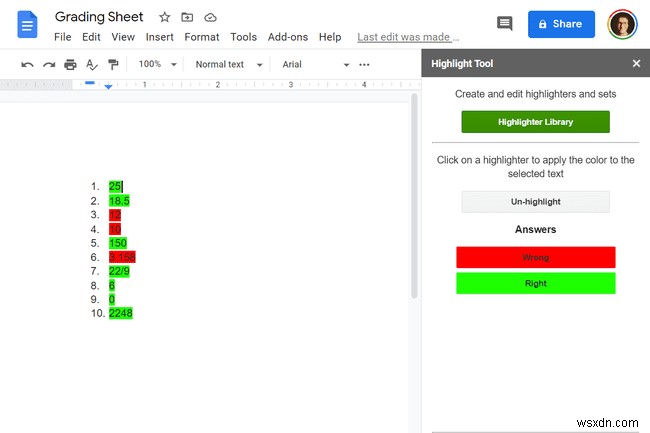
Task: Click answer 6 on line 8
Action: click(112, 285)
